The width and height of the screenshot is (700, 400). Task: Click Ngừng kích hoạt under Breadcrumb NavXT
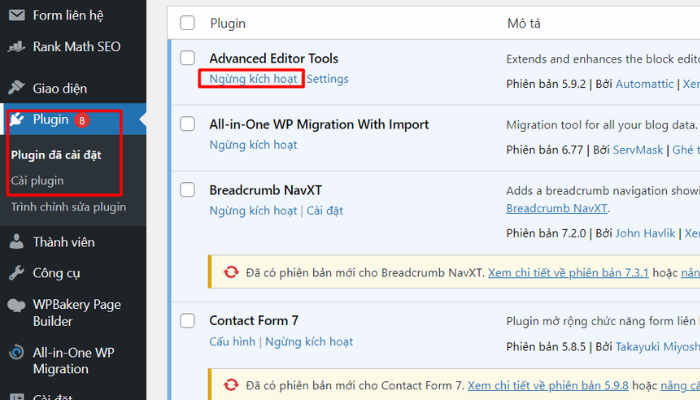(253, 211)
